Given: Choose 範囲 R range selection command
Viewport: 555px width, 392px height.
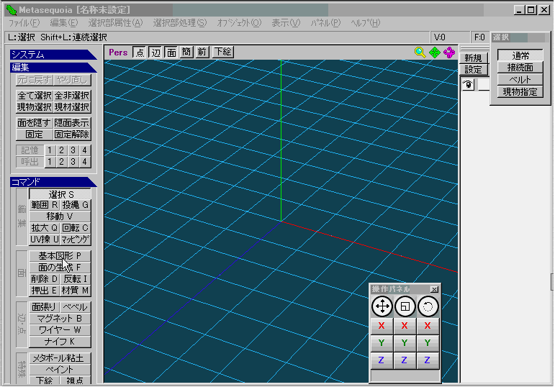Looking at the screenshot, I should pos(44,205).
